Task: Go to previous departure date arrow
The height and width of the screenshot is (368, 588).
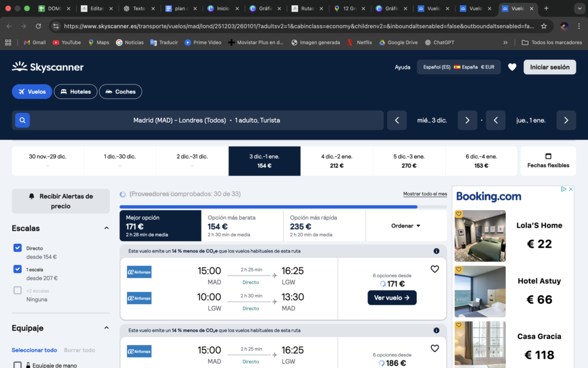Action: point(397,120)
